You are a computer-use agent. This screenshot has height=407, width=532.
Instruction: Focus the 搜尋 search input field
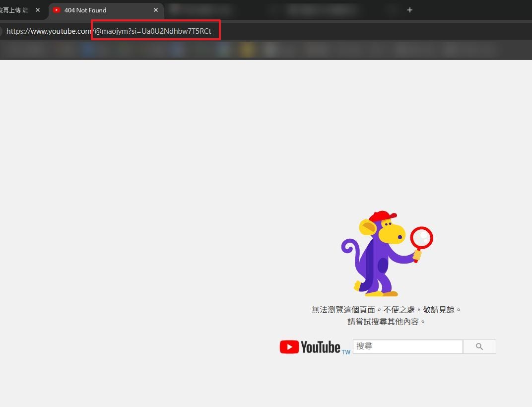(x=407, y=346)
